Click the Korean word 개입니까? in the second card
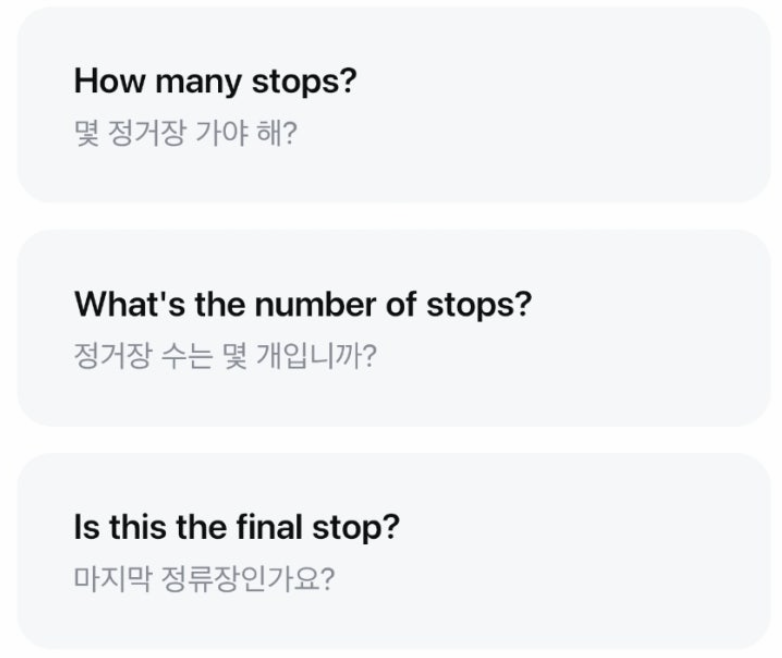Screen dimensions: 782x658 click(x=316, y=356)
